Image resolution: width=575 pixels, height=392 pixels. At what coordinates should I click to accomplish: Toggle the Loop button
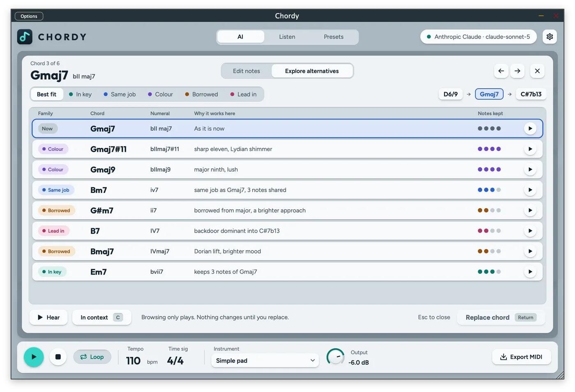click(92, 357)
